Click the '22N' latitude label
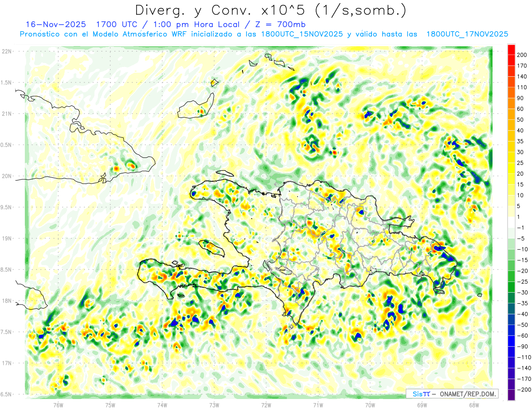The width and height of the screenshot is (532, 411). [7, 51]
